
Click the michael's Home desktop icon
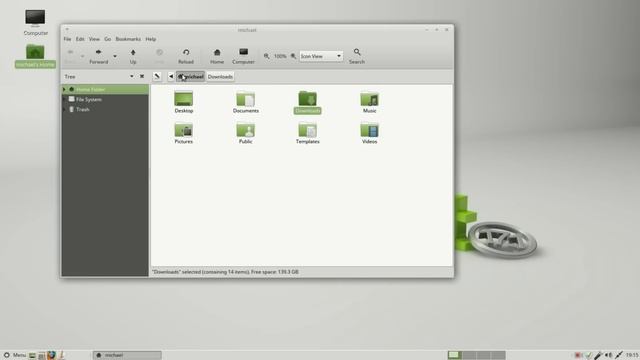coord(35,56)
